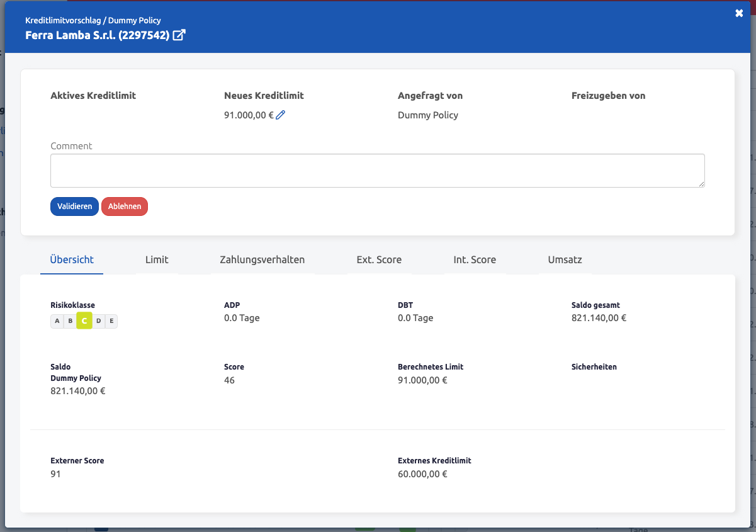Select risk class E

[111, 321]
